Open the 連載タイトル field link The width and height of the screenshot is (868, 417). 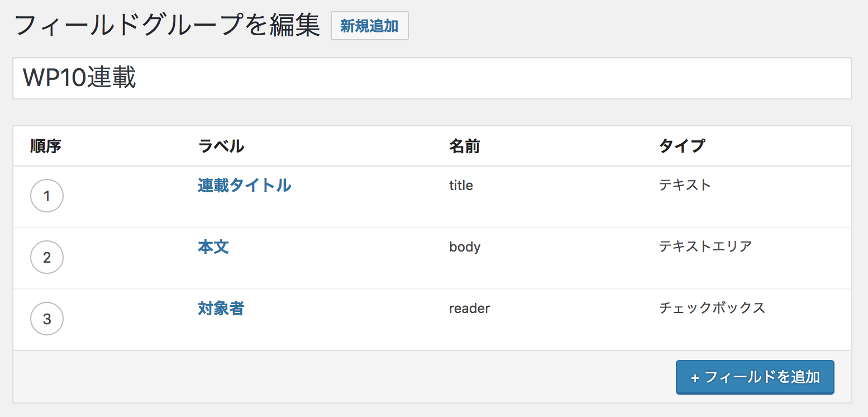coord(244,185)
